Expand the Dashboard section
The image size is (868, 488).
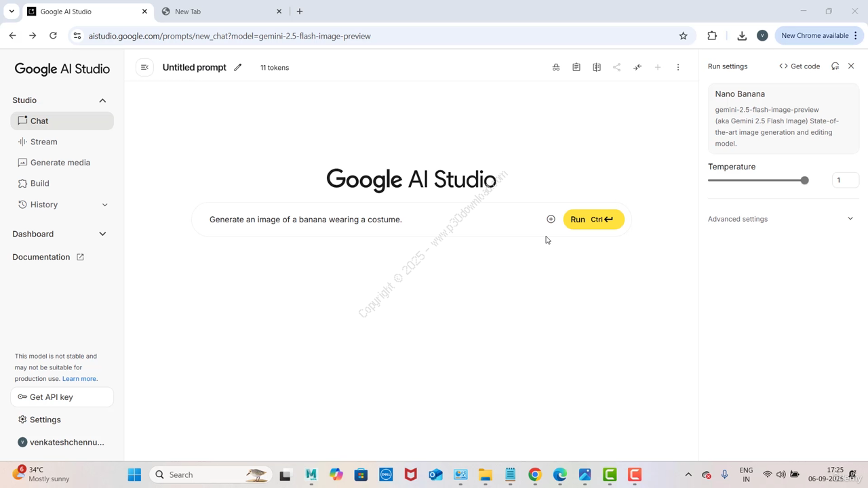(102, 234)
